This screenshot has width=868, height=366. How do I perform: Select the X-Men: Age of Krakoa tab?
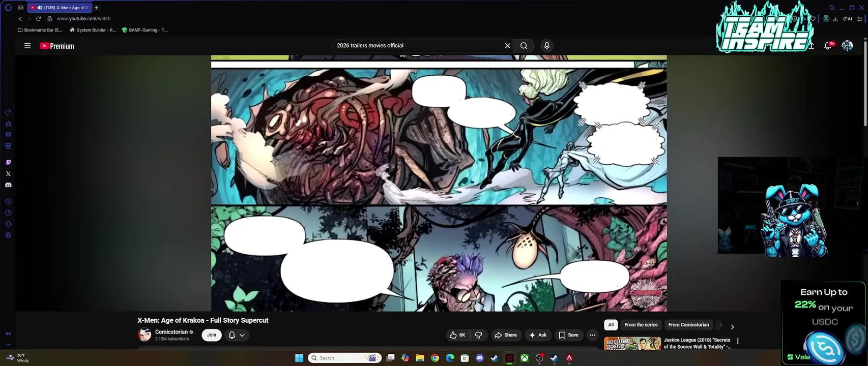60,8
